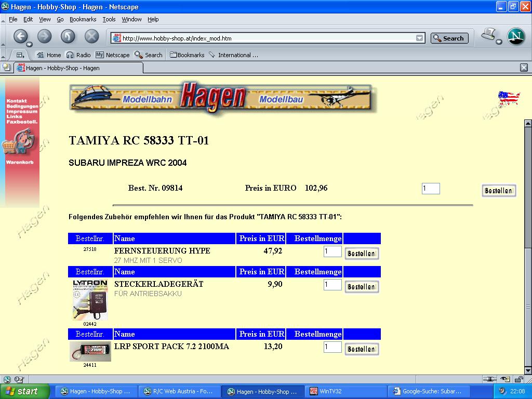532x399 pixels.
Task: Click the Warenkorb shopping cart image
Action: click(18, 142)
